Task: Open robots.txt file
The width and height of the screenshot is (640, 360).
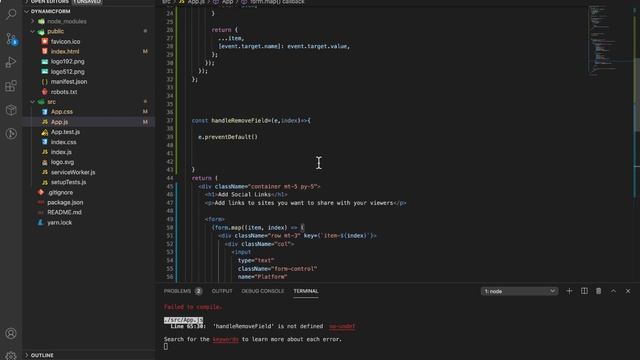Action: pyautogui.click(x=64, y=92)
